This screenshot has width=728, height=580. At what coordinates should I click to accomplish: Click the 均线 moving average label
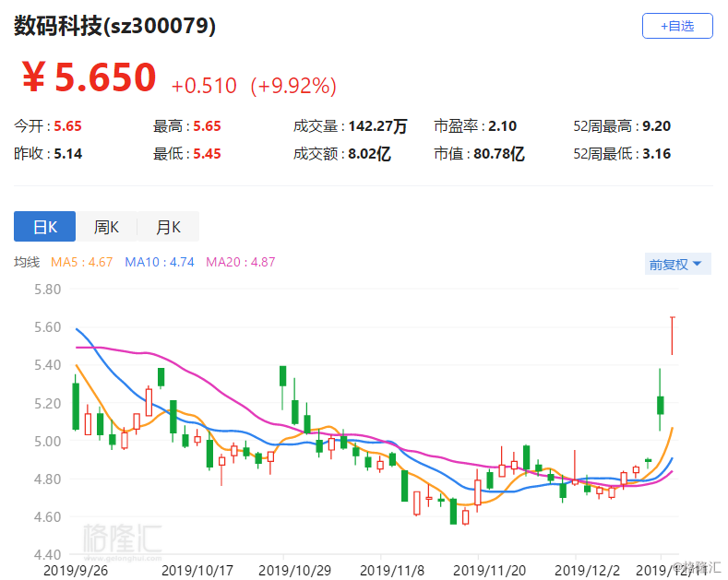coord(27,262)
